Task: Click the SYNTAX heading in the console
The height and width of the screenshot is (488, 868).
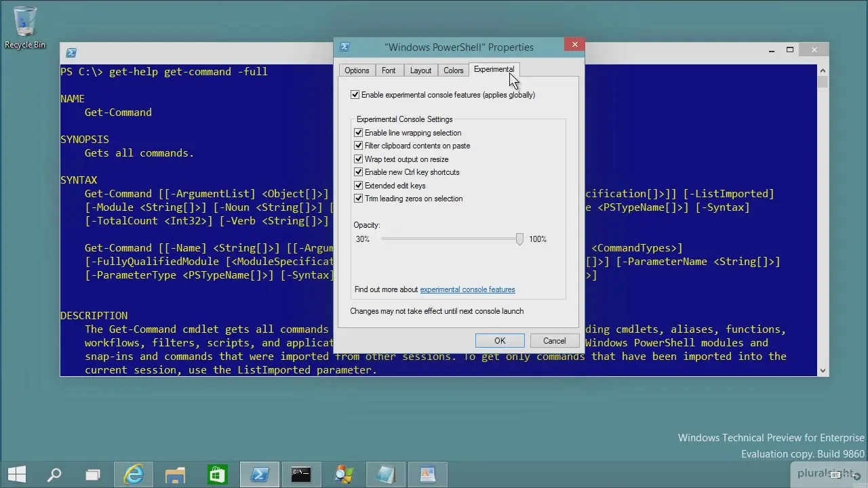Action: [79, 180]
